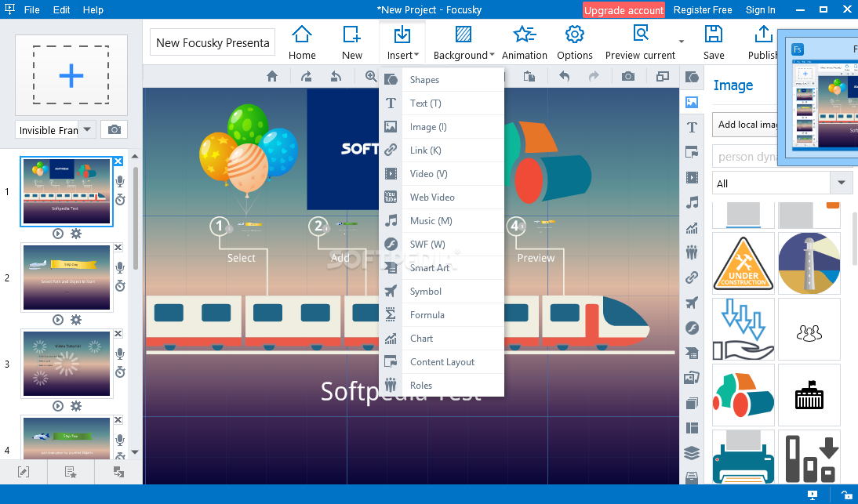Screen dimensions: 858x504
Task: Click the Upgrade account button
Action: [x=624, y=10]
